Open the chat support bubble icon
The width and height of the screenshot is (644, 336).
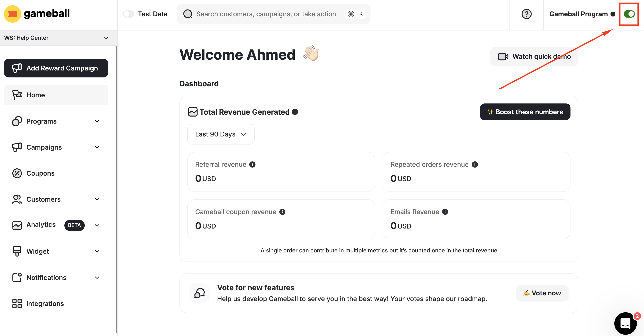pyautogui.click(x=625, y=323)
